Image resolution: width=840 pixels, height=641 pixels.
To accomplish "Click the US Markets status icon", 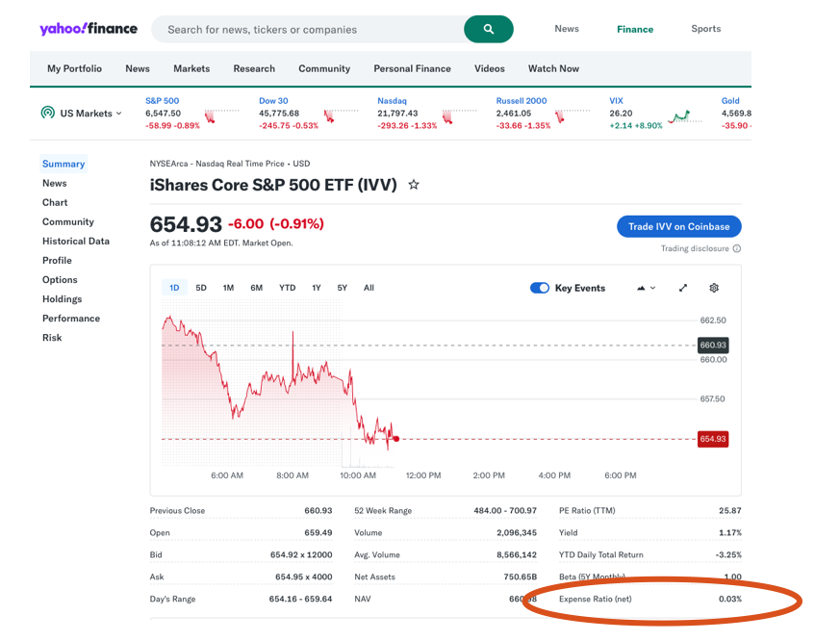I will (x=47, y=113).
